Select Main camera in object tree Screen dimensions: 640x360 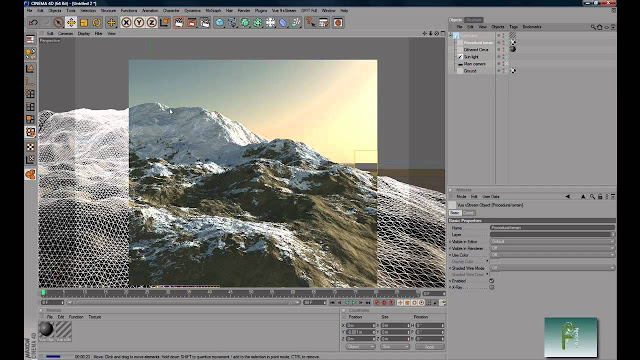[474, 64]
